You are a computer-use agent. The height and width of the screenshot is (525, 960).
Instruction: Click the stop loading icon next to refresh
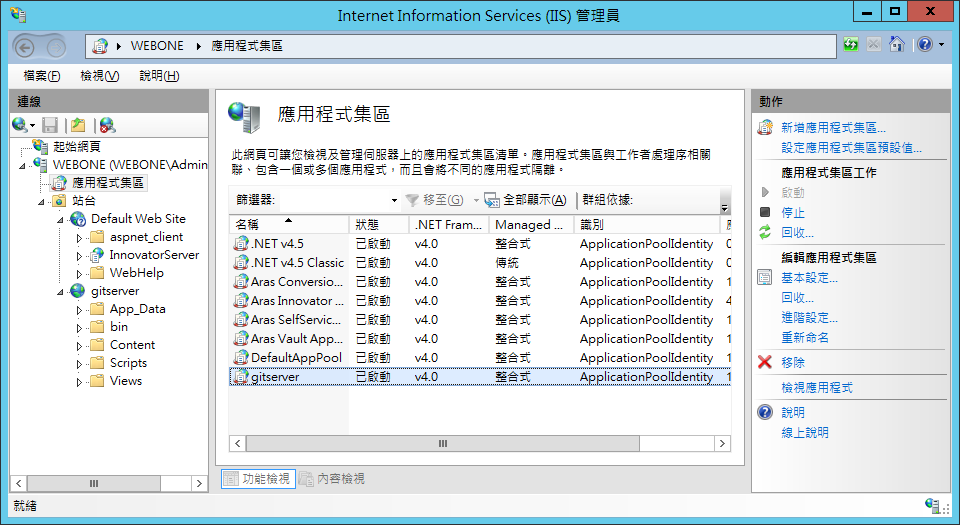click(x=874, y=45)
